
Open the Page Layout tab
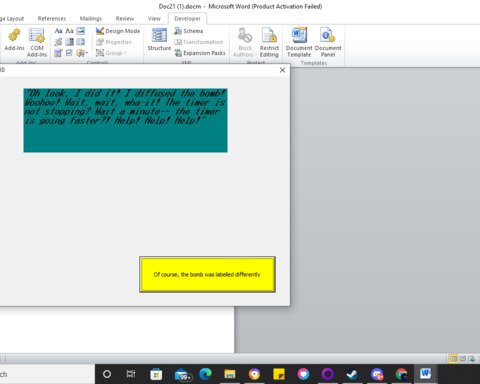(x=12, y=19)
